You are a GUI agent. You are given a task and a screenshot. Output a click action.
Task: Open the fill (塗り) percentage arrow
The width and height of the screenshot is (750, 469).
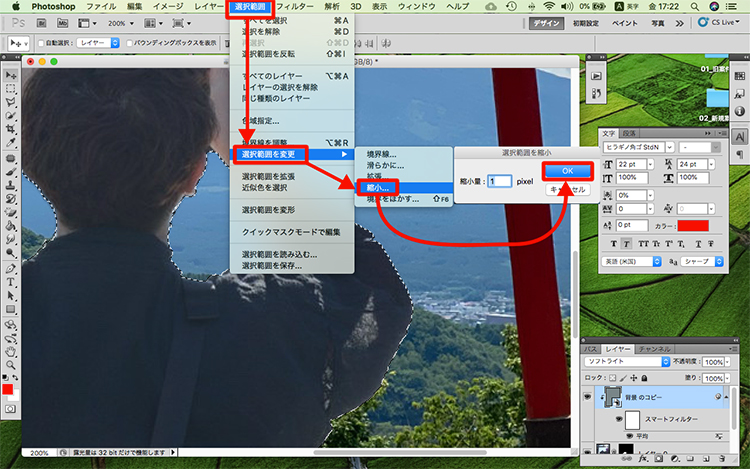pos(728,378)
